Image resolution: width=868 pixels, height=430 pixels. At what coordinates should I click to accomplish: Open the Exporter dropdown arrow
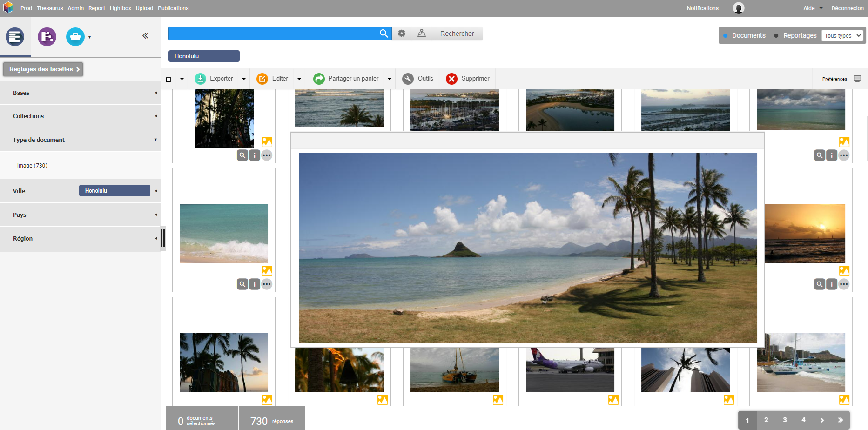coord(244,79)
